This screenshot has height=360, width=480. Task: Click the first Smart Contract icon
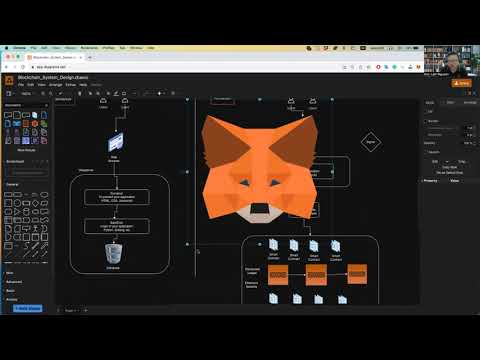tap(273, 245)
